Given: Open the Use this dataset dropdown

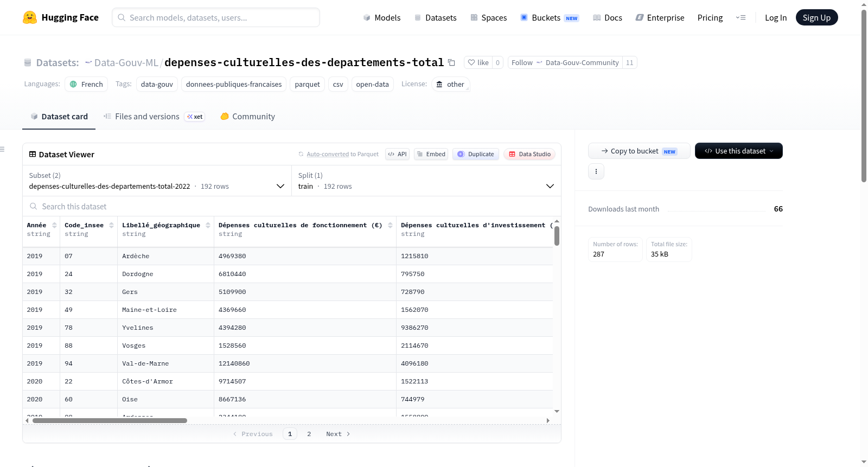Looking at the screenshot, I should 738,151.
